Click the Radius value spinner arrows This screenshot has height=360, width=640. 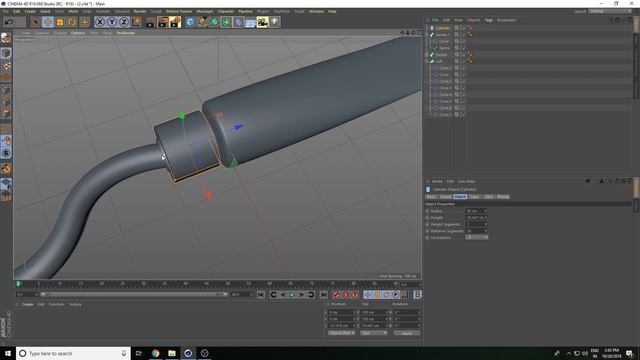(x=486, y=211)
